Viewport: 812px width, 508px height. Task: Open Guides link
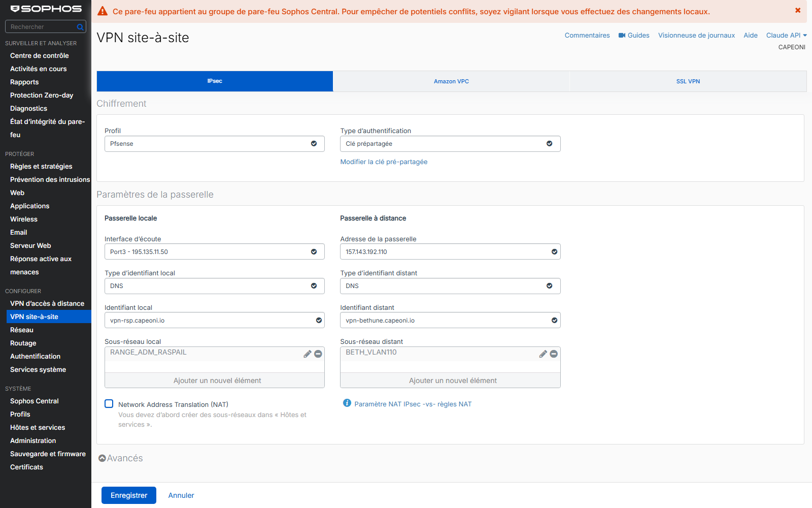click(638, 36)
